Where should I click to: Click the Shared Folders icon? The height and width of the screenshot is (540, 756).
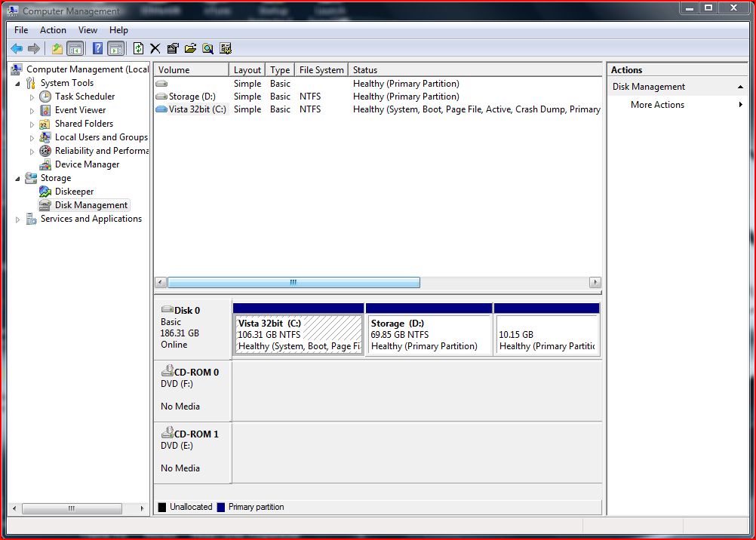pos(45,124)
